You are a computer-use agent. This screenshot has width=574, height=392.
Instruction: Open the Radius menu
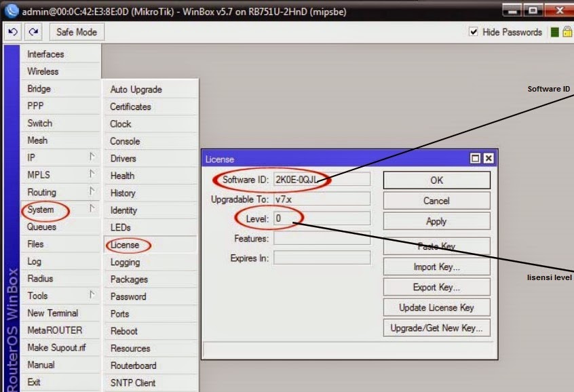(60, 279)
